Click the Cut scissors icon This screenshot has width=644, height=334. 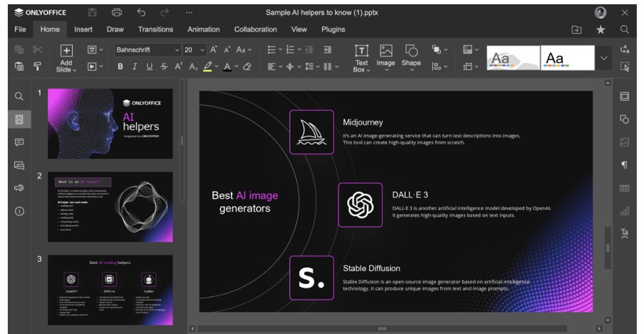37,49
